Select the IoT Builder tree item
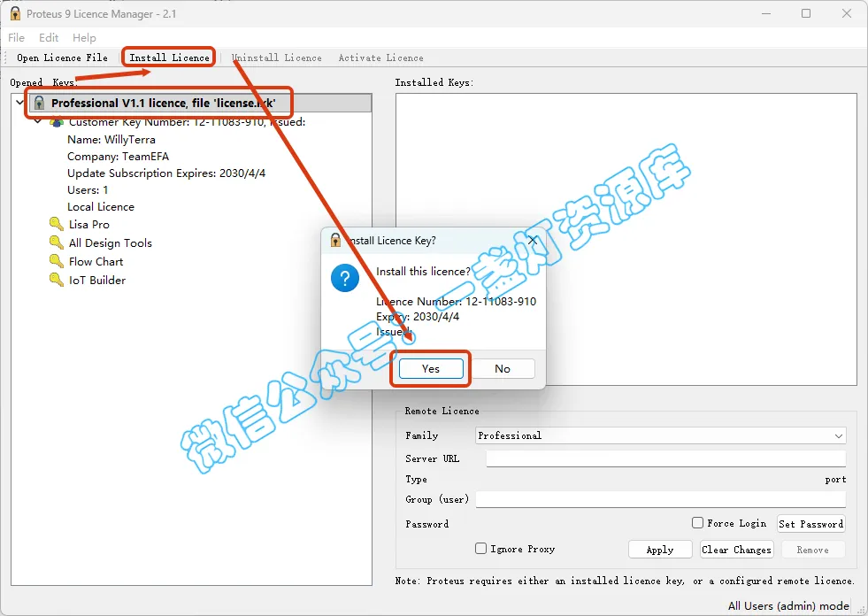Image resolution: width=868 pixels, height=616 pixels. point(96,281)
